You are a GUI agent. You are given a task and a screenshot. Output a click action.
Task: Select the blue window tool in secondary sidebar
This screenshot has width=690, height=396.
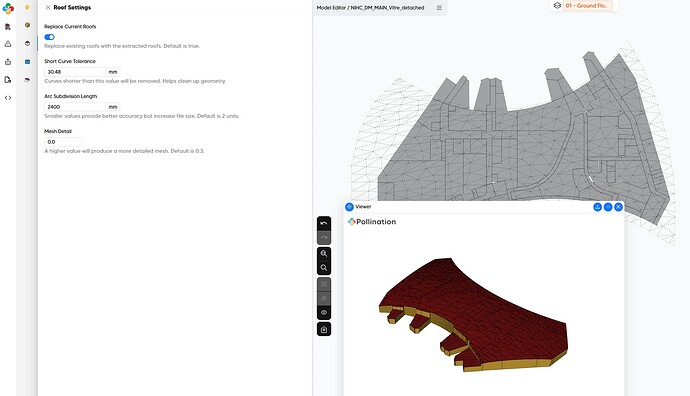[x=27, y=62]
